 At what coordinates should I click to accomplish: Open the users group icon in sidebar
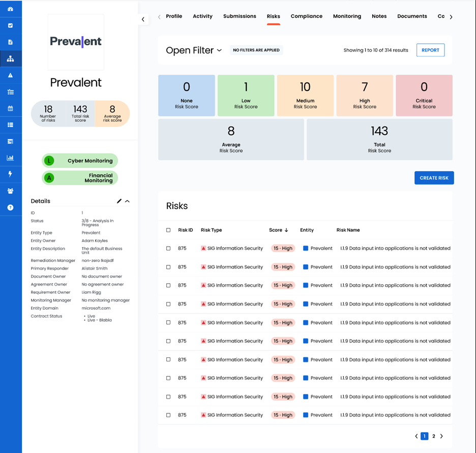pyautogui.click(x=10, y=191)
